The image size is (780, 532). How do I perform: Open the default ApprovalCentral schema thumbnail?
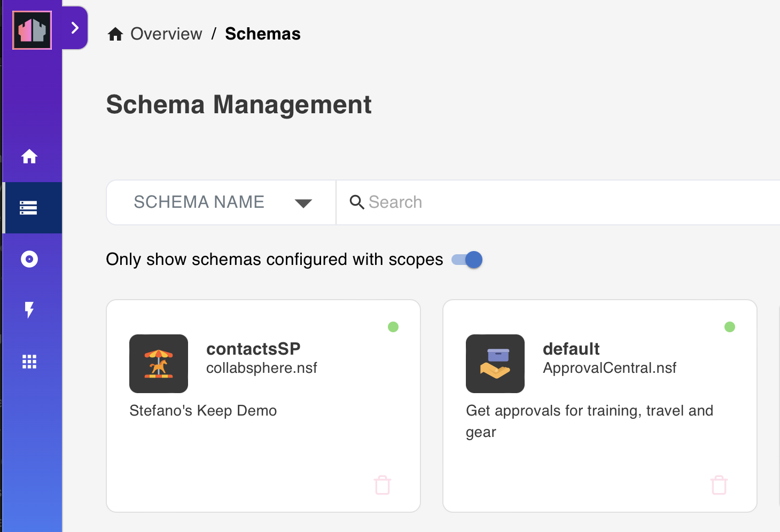pyautogui.click(x=495, y=364)
